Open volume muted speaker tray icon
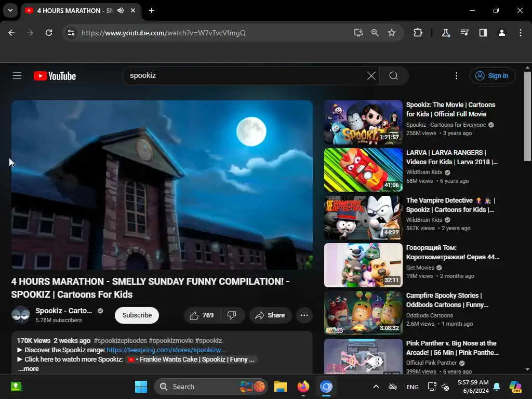The image size is (532, 399). pos(445,387)
